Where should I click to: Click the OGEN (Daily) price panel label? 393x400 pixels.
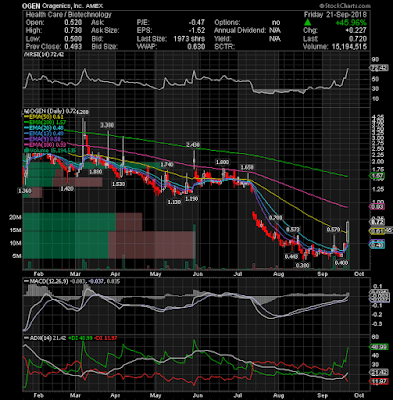pyautogui.click(x=44, y=111)
